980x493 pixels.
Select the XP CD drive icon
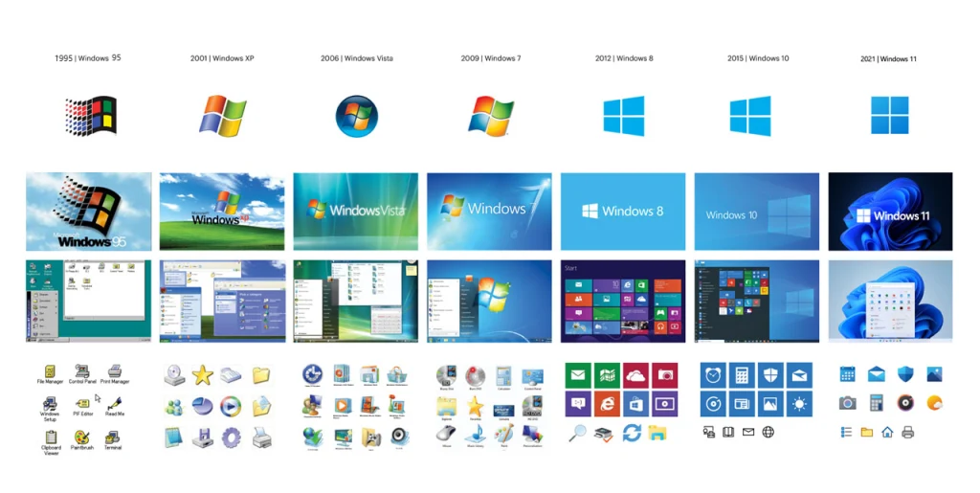(174, 375)
